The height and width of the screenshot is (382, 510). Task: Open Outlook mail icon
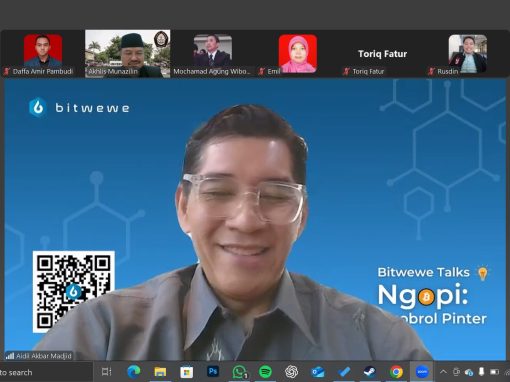click(318, 372)
